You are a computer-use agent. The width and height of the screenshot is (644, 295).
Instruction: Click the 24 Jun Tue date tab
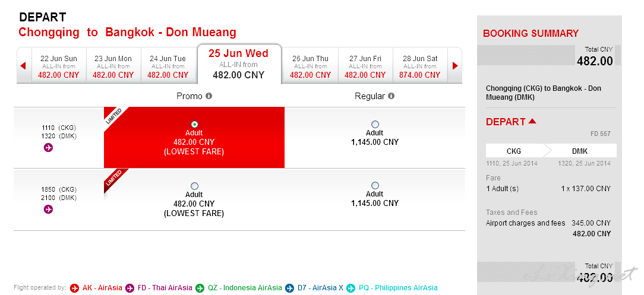(168, 66)
